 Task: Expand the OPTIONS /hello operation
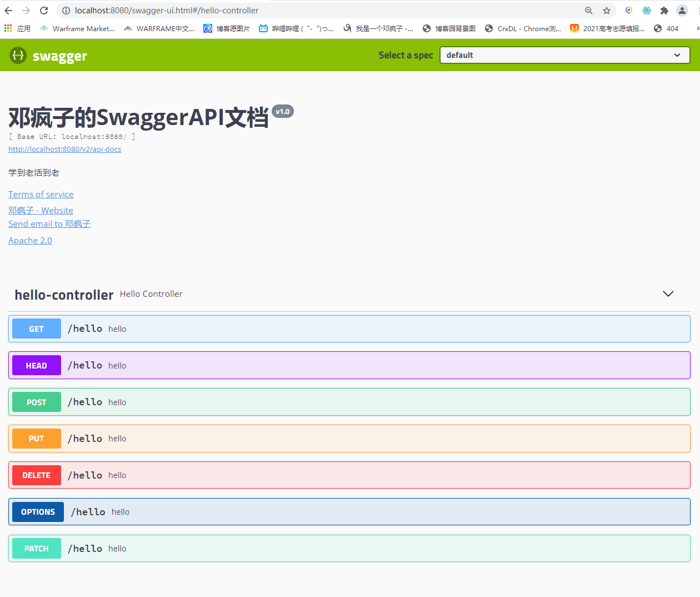tap(349, 512)
